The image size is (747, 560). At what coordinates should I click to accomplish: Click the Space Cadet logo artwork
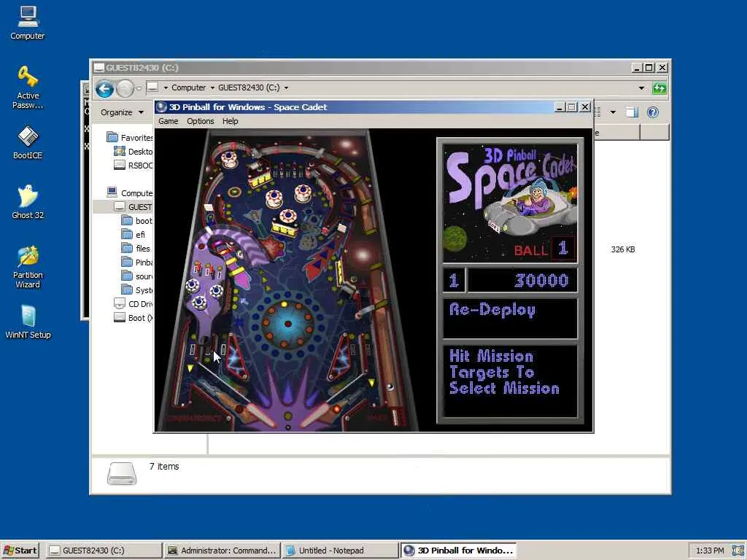pyautogui.click(x=510, y=203)
